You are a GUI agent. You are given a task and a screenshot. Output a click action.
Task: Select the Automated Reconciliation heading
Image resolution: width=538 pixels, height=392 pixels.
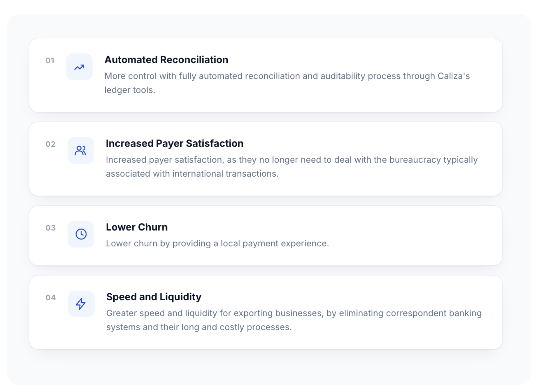point(166,60)
